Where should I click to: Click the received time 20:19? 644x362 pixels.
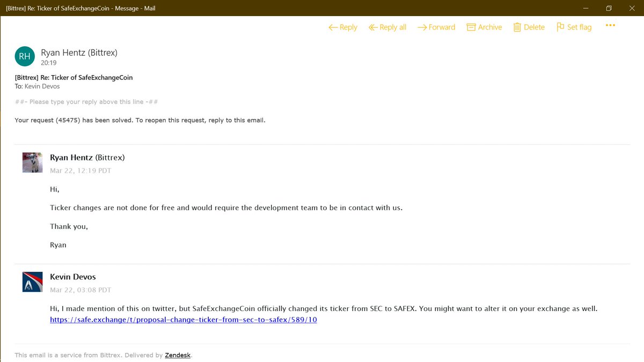[x=49, y=63]
